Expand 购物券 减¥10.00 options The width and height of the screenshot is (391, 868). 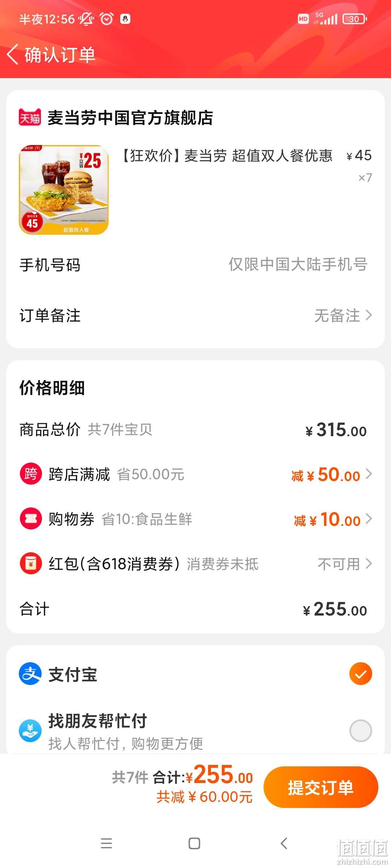tap(369, 519)
